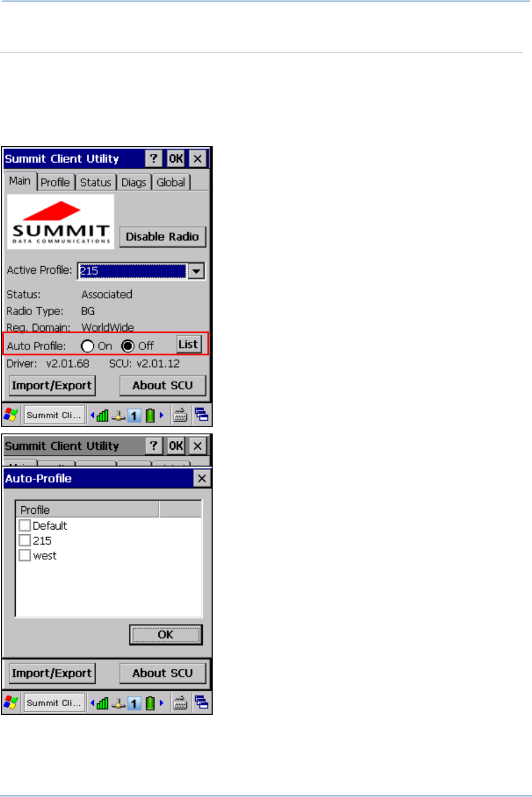Turn Auto Profile On
Image resolution: width=532 pixels, height=797 pixels.
87,346
